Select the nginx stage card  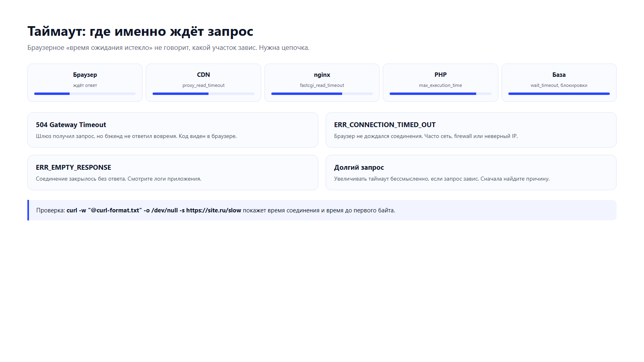(x=322, y=82)
